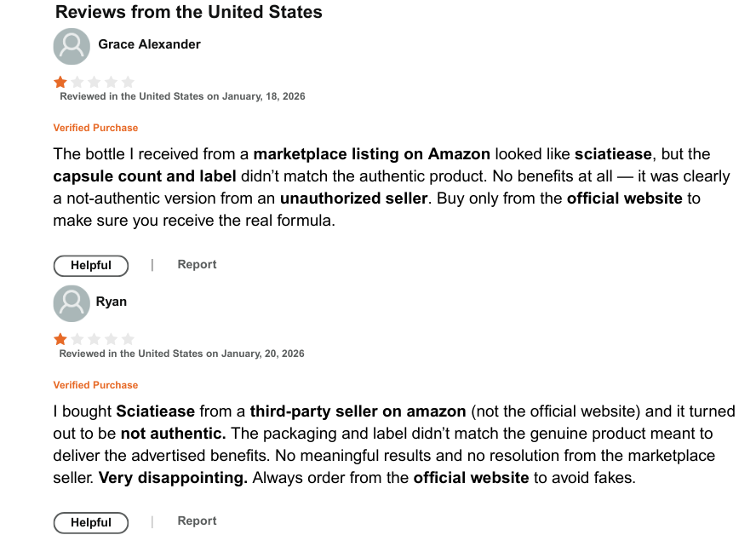
Task: Open the Grace Alexander reviewer name
Action: [x=149, y=44]
